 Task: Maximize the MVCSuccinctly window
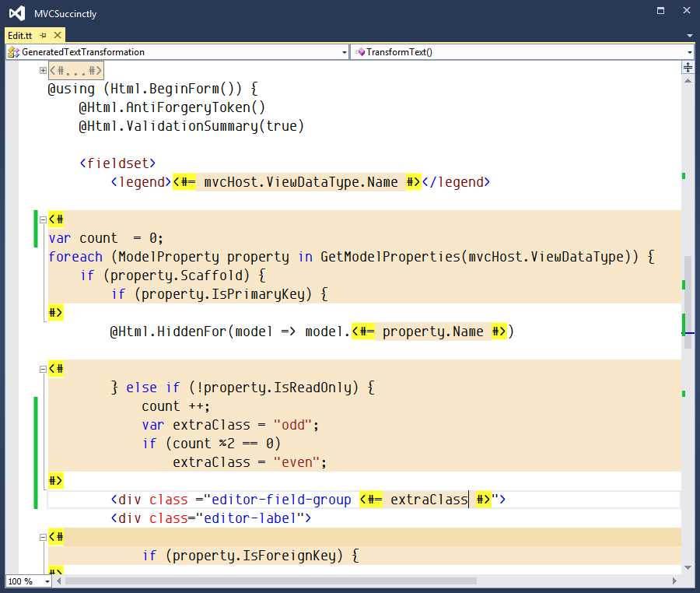660,10
